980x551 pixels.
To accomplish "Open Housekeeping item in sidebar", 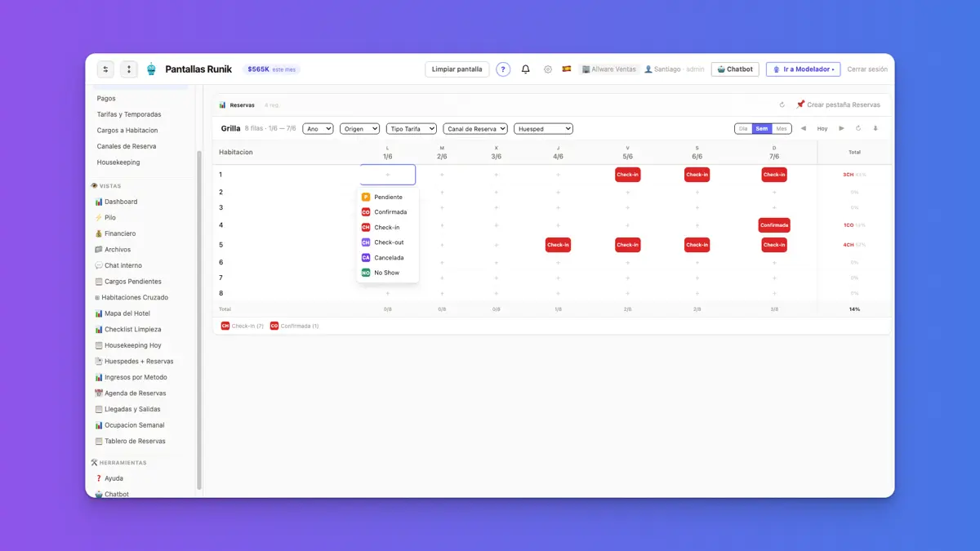I will click(118, 162).
